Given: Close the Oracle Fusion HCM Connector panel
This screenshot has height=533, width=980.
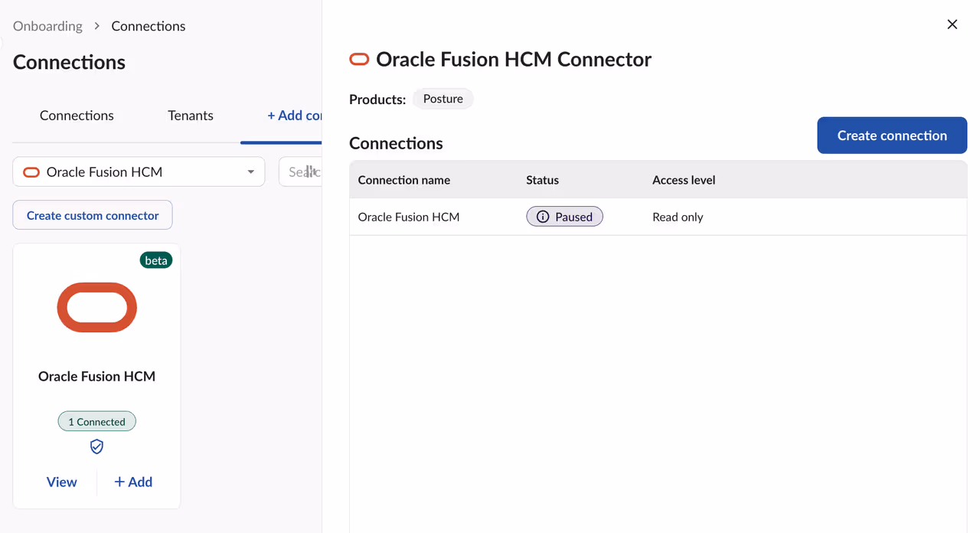Looking at the screenshot, I should coord(952,25).
